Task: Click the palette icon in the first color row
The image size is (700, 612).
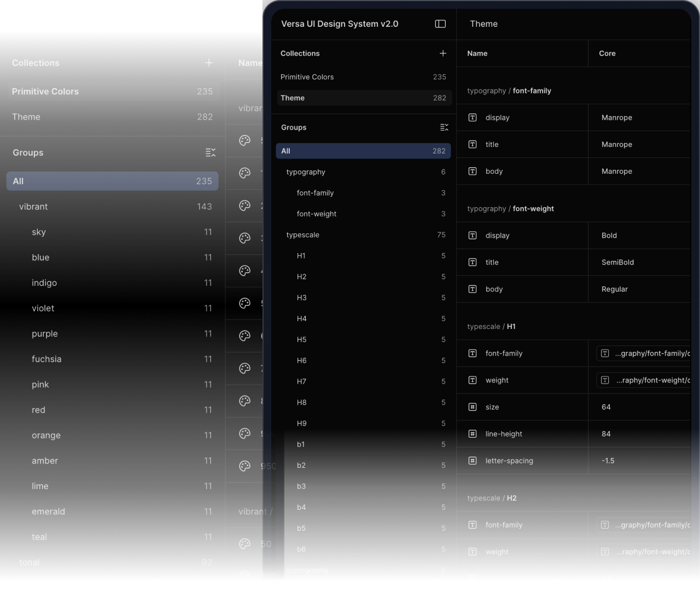Action: [x=245, y=140]
